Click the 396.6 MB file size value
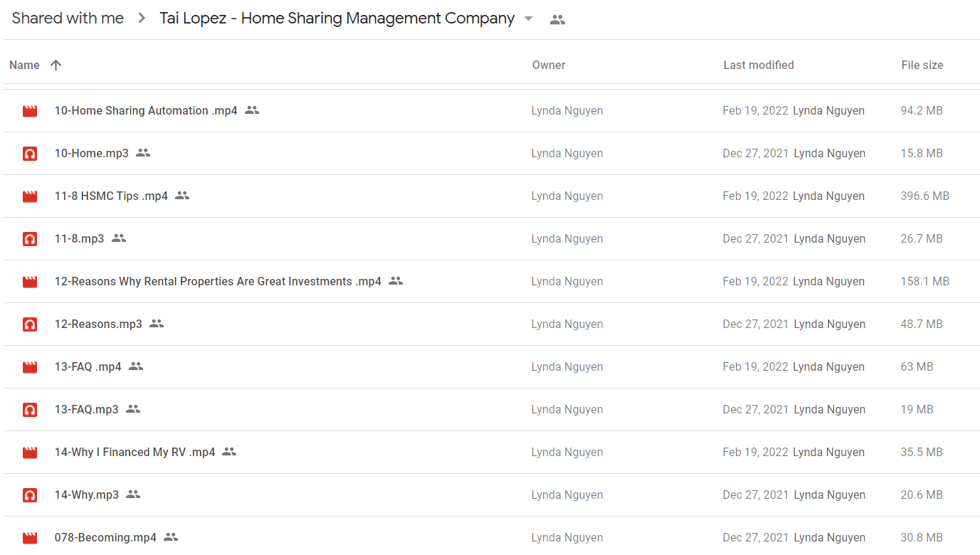Image resolution: width=980 pixels, height=555 pixels. point(925,196)
